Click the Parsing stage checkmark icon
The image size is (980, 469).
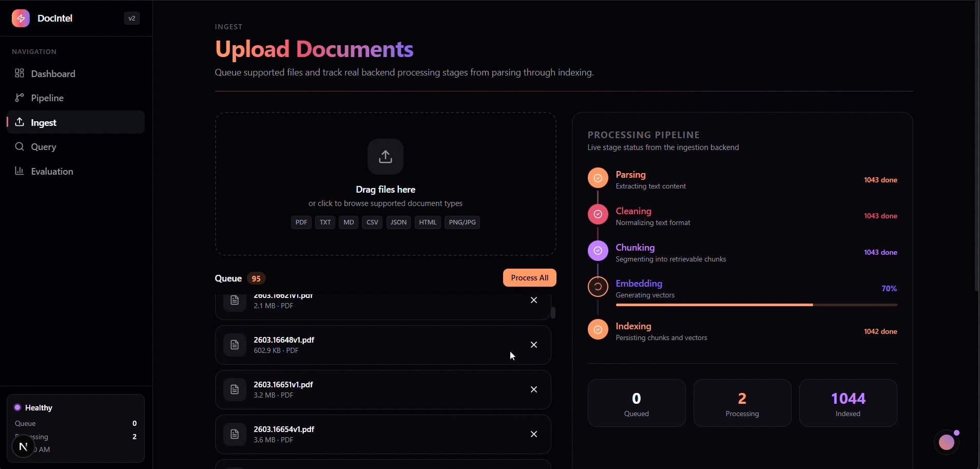coord(598,178)
